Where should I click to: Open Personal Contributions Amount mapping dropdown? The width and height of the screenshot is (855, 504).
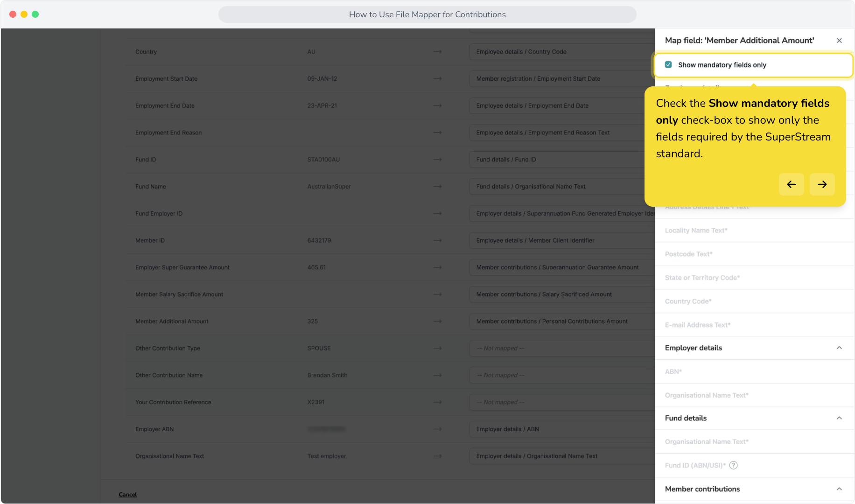click(x=562, y=322)
